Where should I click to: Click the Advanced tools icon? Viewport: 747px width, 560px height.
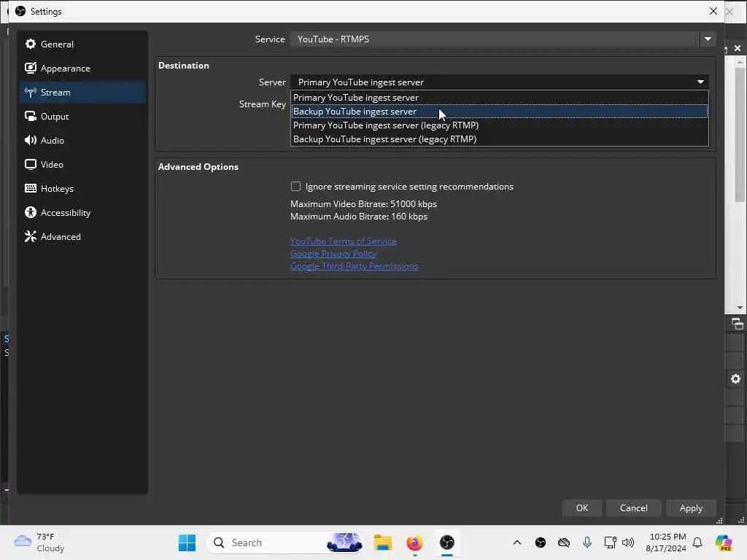31,237
